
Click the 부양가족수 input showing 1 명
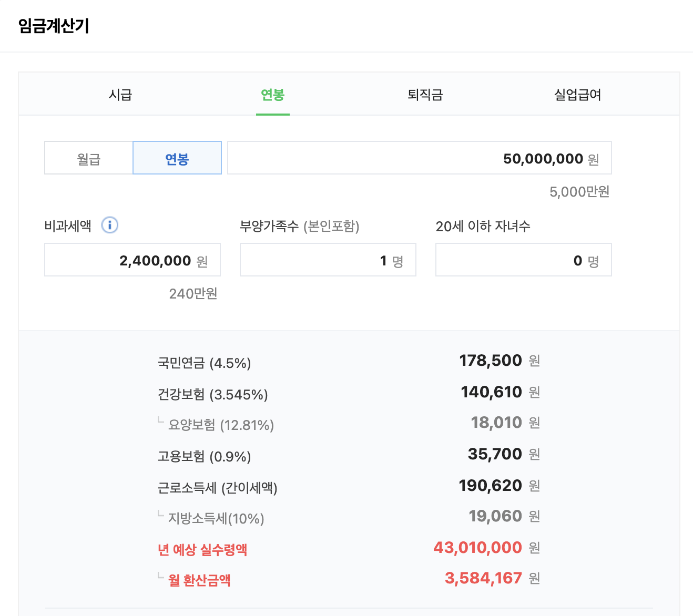point(328,260)
